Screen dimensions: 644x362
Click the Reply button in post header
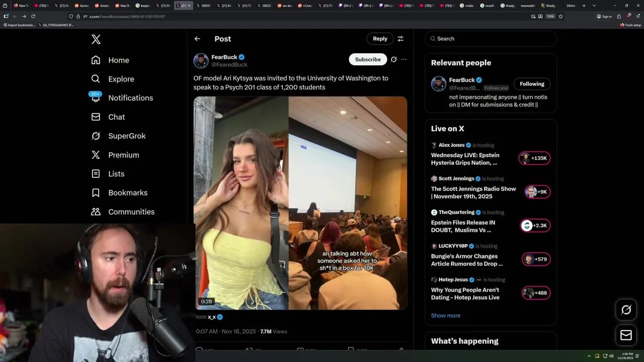point(380,39)
